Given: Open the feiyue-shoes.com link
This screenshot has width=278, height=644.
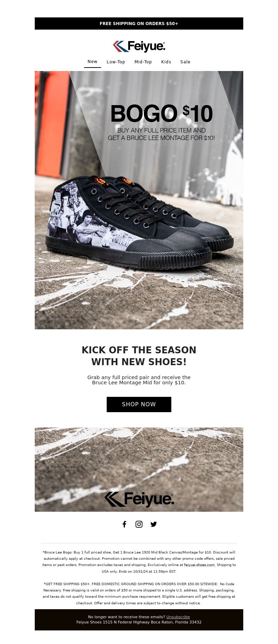Looking at the screenshot, I should [199, 565].
